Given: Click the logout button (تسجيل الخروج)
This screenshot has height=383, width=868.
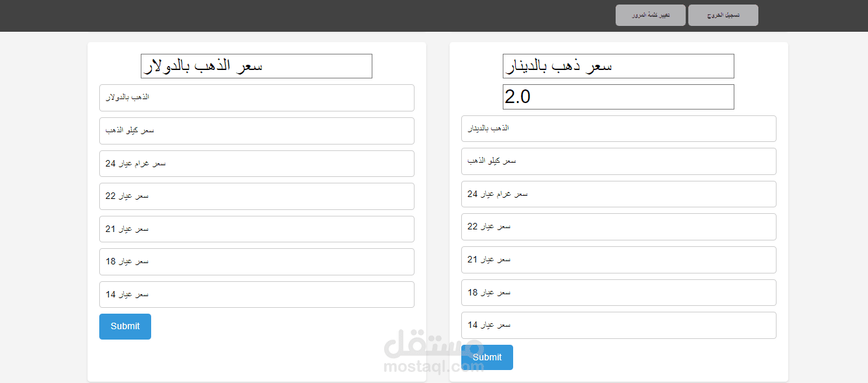Looking at the screenshot, I should tap(723, 15).
